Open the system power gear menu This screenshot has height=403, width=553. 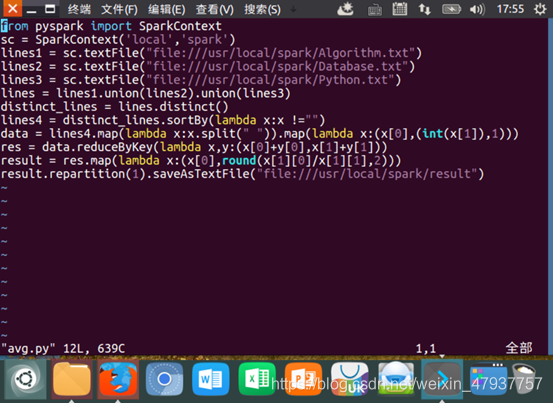click(x=540, y=9)
